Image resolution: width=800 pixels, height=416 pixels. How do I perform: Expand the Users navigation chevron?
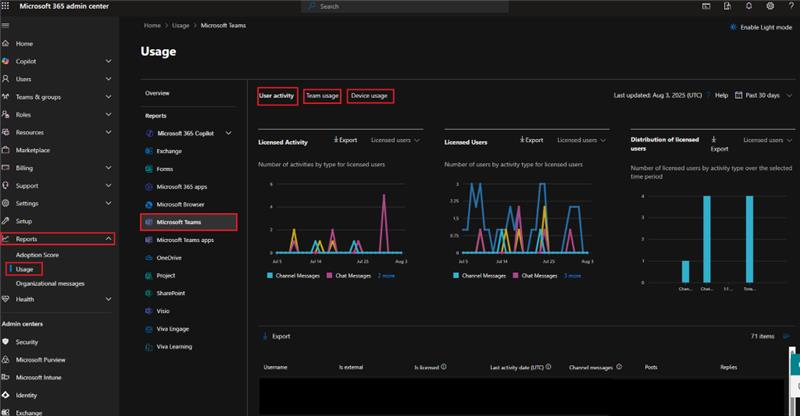coord(108,79)
